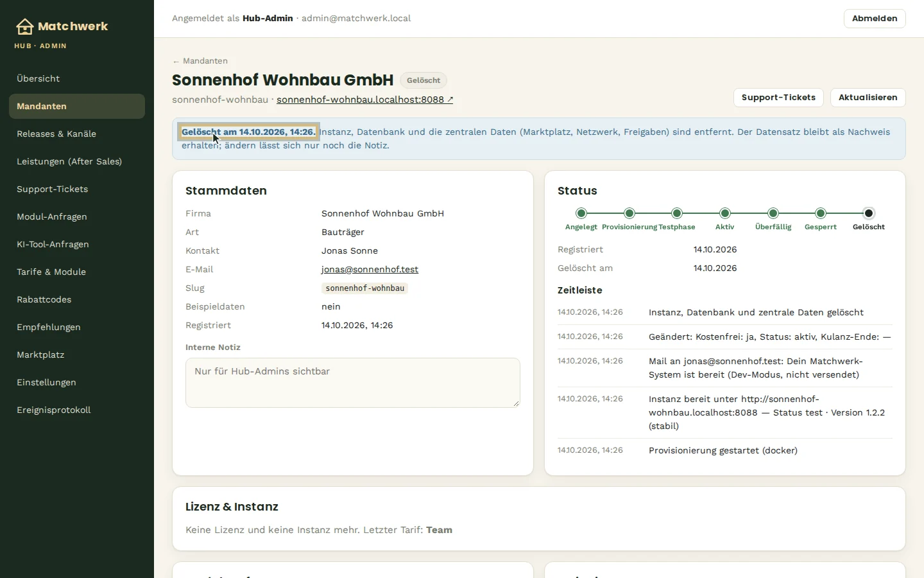
Task: Go back via the Mandanten breadcrumb link
Action: tap(200, 61)
